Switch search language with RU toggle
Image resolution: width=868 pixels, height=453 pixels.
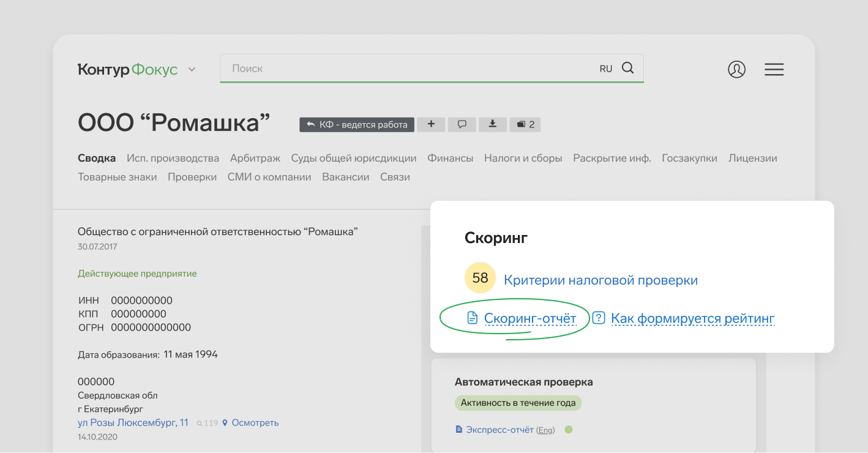click(x=605, y=69)
